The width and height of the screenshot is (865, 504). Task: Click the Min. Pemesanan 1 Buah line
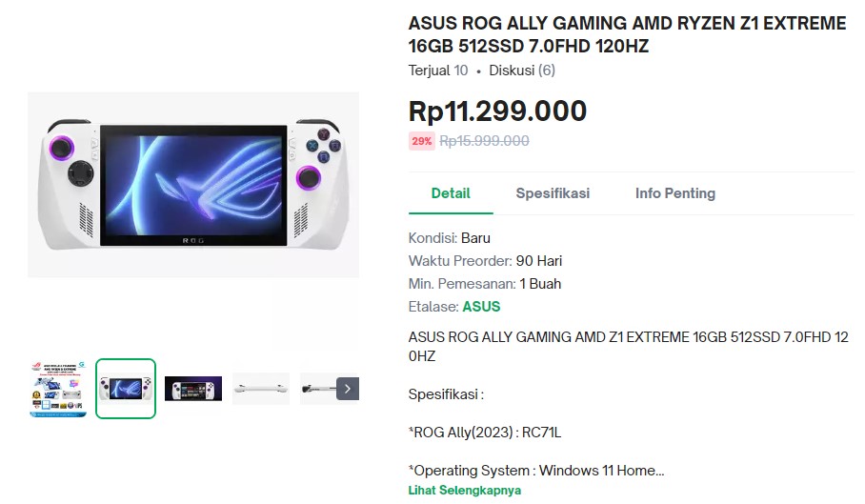pos(485,284)
